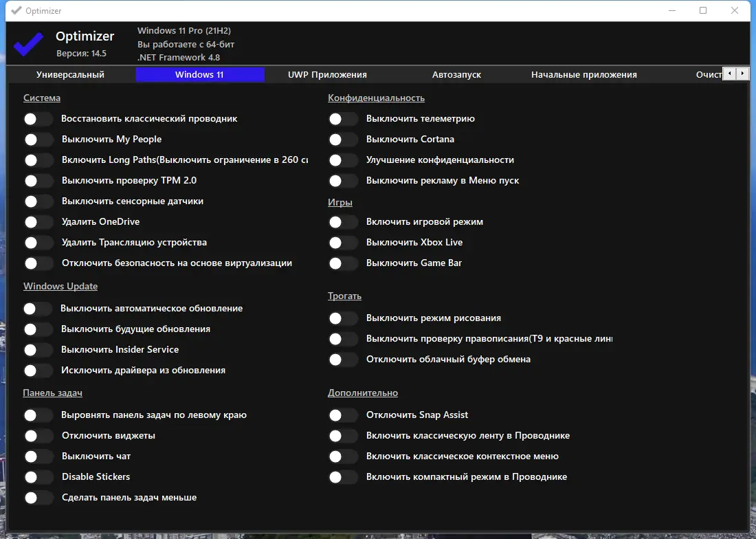The width and height of the screenshot is (756, 539).
Task: Click the .NET Framework 4.8 label
Action: click(x=179, y=57)
